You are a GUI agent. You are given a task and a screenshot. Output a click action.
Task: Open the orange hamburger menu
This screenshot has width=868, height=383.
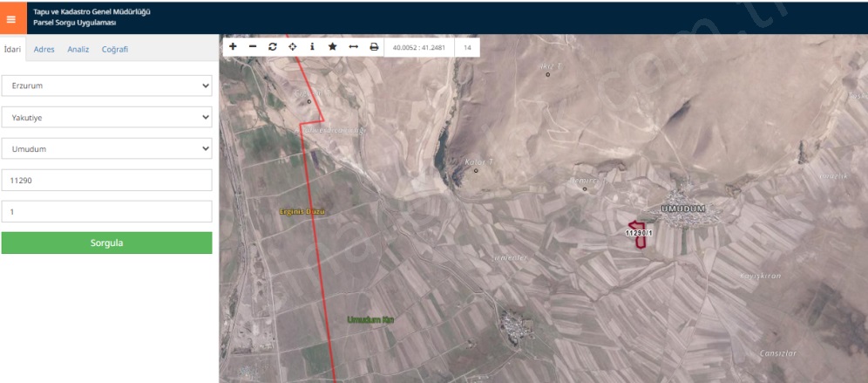point(11,18)
